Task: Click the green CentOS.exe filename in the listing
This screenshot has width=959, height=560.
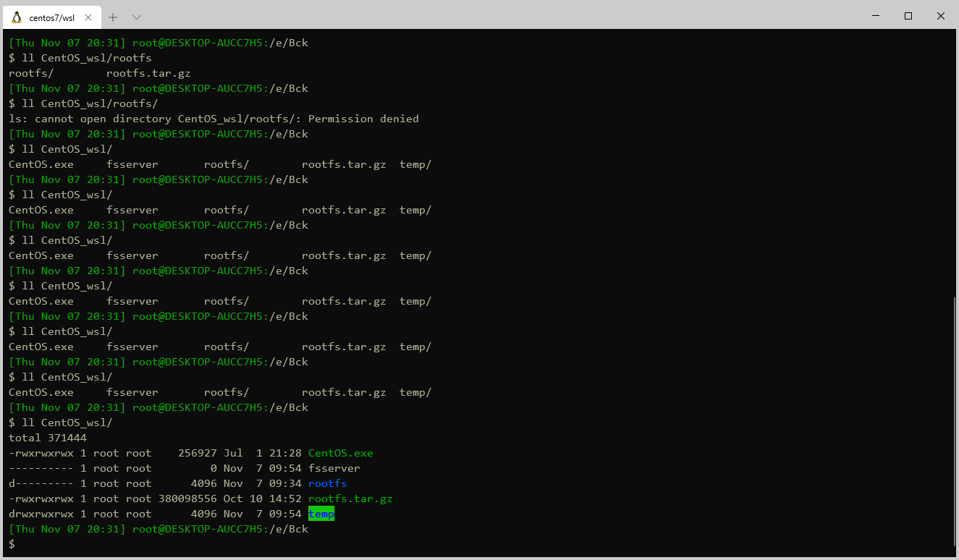Action: tap(341, 452)
